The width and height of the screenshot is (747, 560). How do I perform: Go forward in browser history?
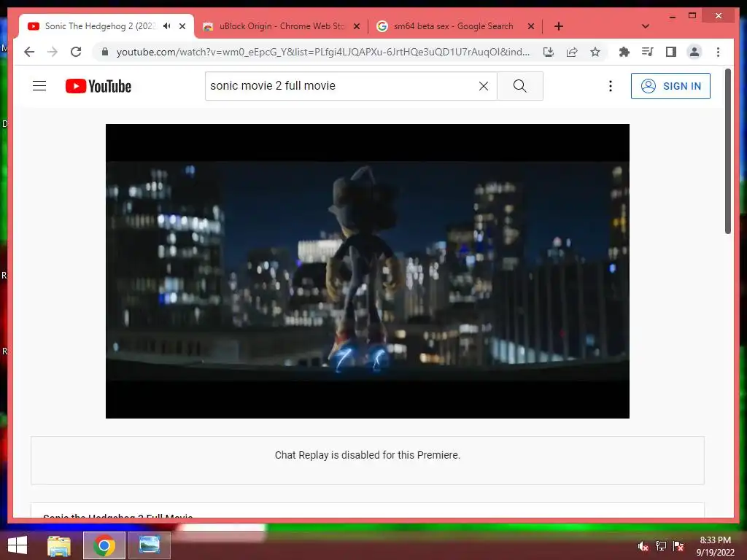pos(53,52)
